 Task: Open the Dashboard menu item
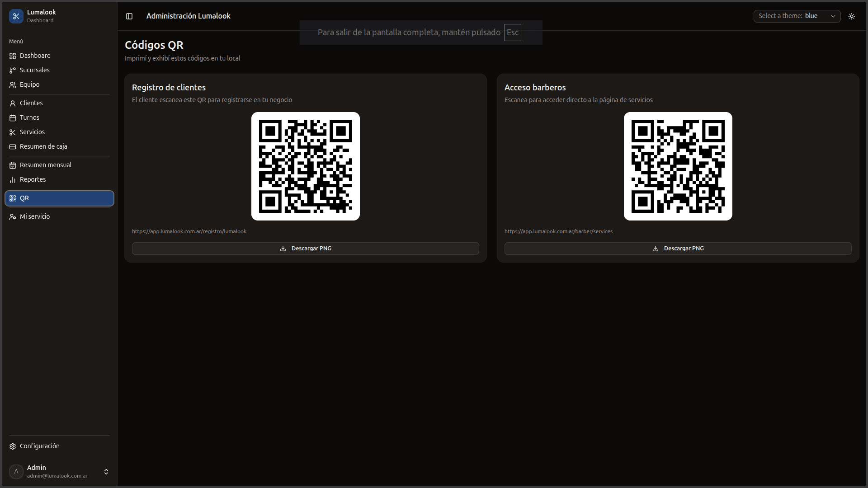[x=59, y=56]
